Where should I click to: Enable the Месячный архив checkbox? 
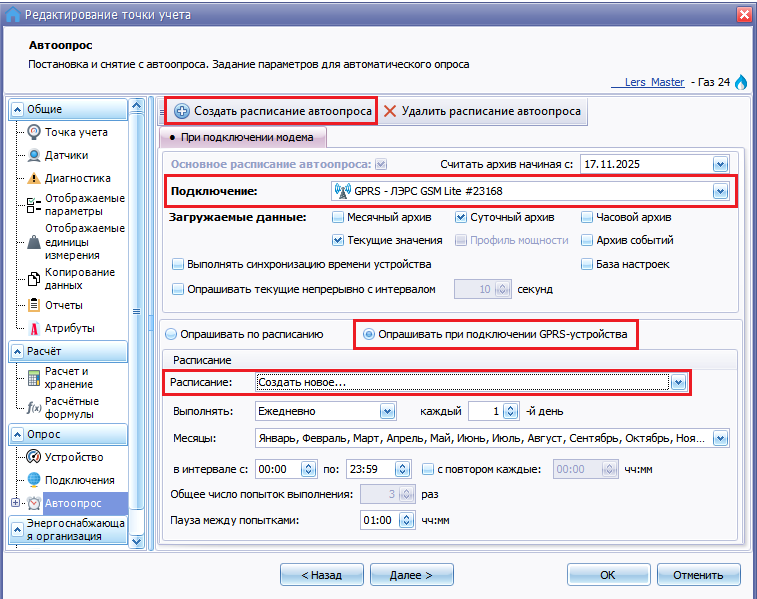[x=338, y=217]
